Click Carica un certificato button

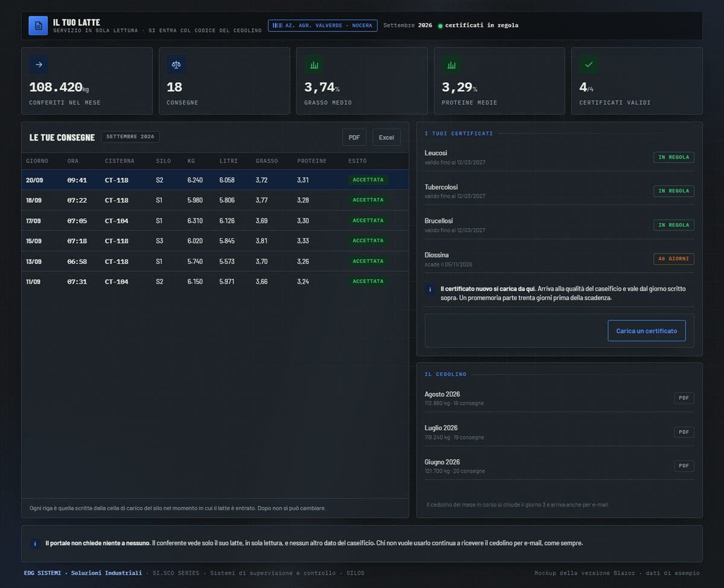pyautogui.click(x=646, y=330)
